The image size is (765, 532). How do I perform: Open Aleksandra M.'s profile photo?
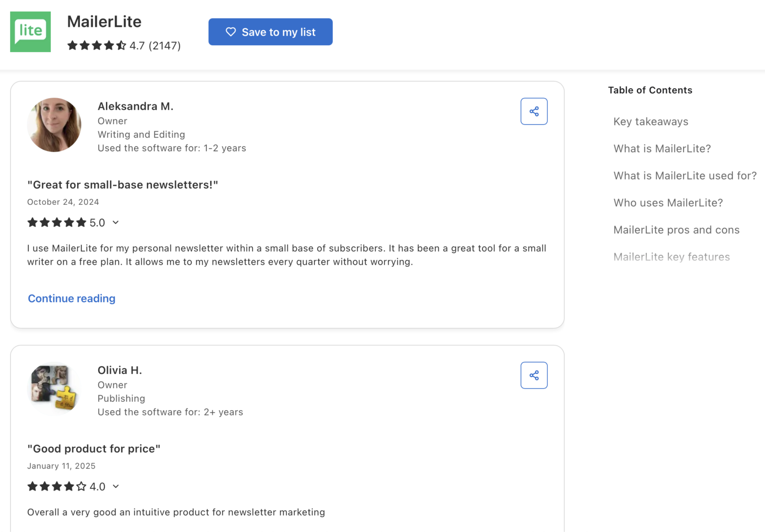click(55, 125)
